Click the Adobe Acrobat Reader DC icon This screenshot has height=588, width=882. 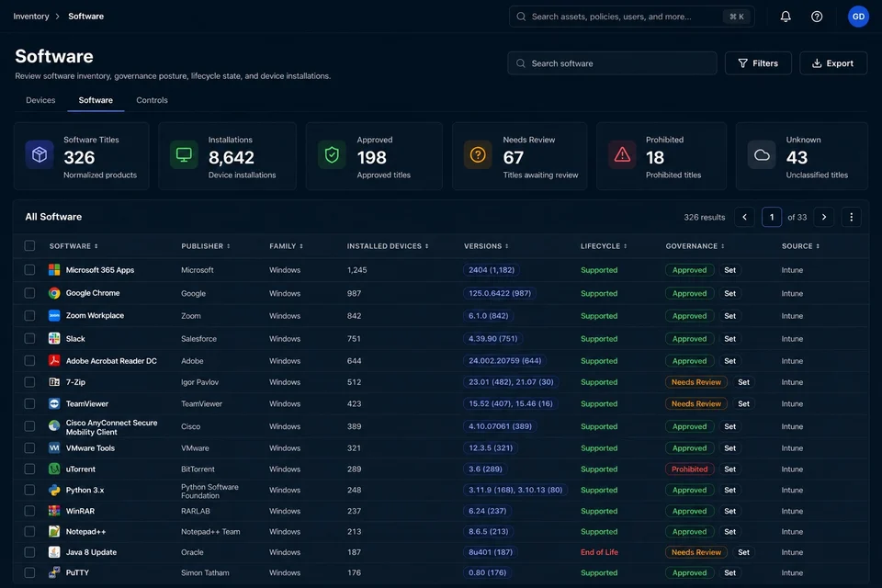(54, 361)
